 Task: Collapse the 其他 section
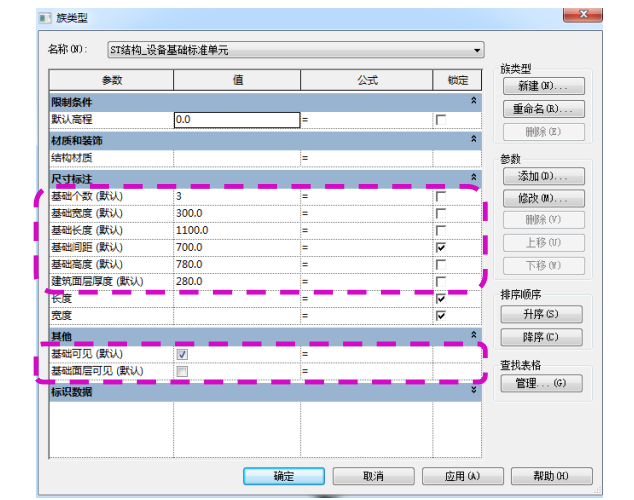pos(474,336)
